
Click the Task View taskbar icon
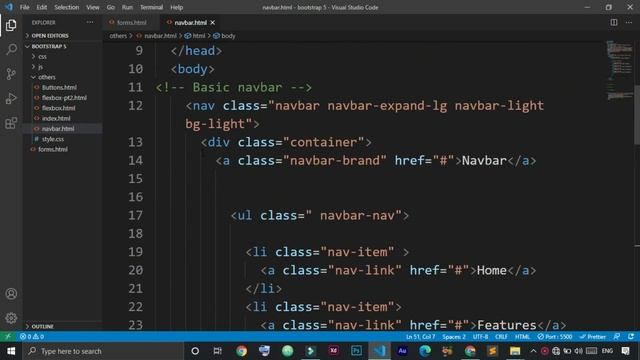(x=218, y=351)
